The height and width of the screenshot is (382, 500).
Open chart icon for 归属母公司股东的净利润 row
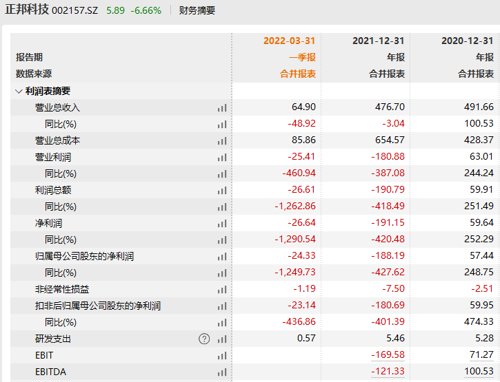click(222, 257)
